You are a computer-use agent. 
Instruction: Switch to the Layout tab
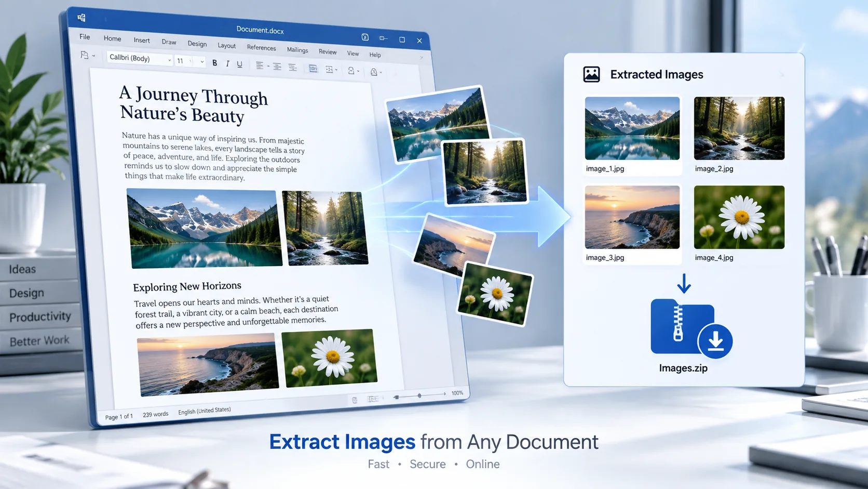(226, 45)
